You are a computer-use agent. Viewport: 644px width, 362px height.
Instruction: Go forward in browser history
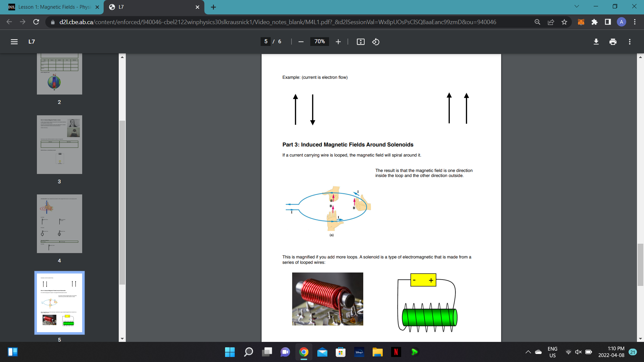pos(22,22)
